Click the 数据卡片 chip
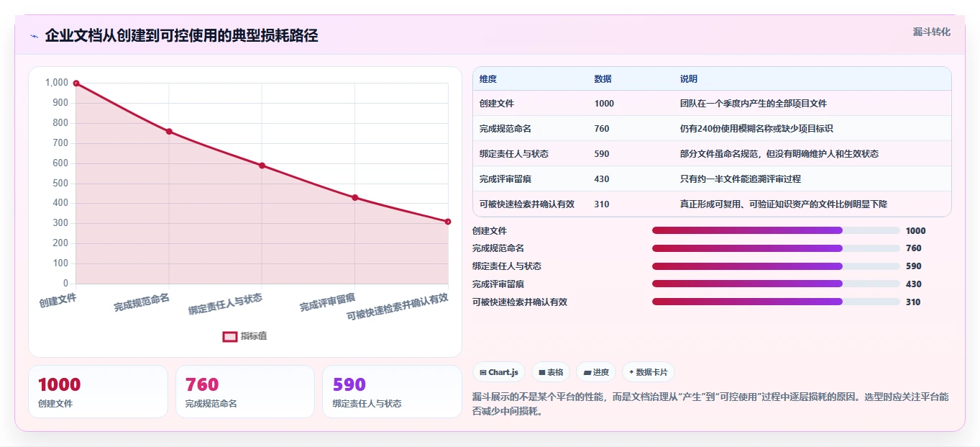This screenshot has width=980, height=447. (x=649, y=372)
